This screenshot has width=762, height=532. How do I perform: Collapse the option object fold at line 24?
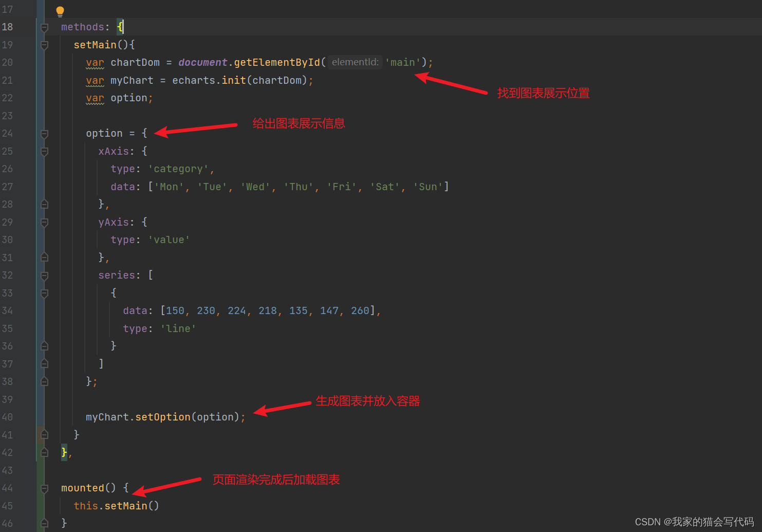point(44,133)
